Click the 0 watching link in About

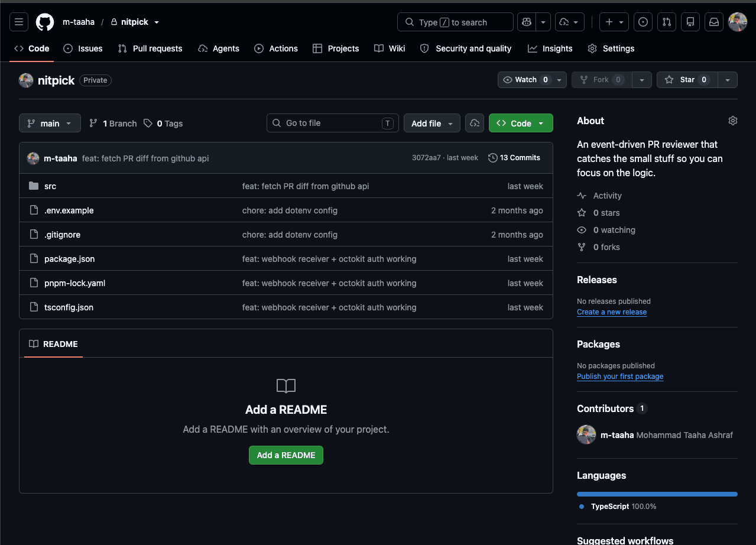pyautogui.click(x=614, y=230)
